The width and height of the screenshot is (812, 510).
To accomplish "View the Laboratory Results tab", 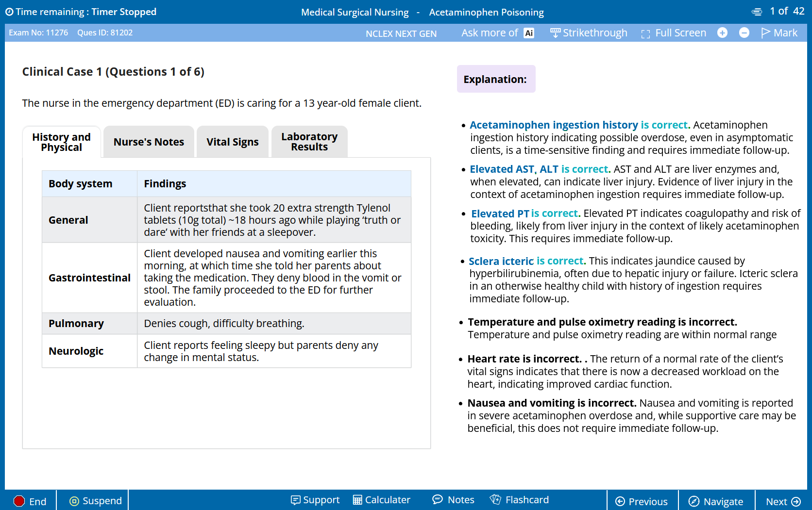I will click(309, 142).
